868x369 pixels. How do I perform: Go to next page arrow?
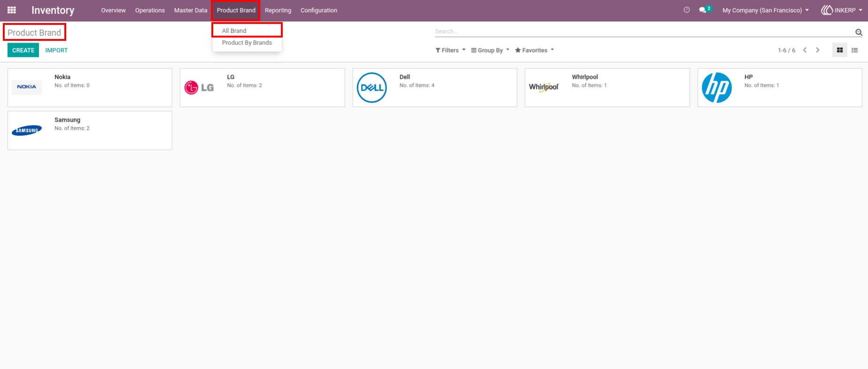pyautogui.click(x=818, y=50)
